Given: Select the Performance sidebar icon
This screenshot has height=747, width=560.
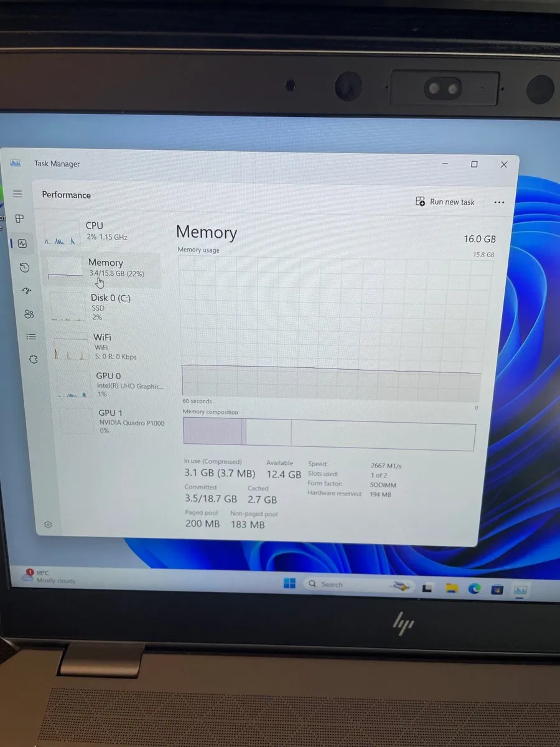Looking at the screenshot, I should [22, 243].
